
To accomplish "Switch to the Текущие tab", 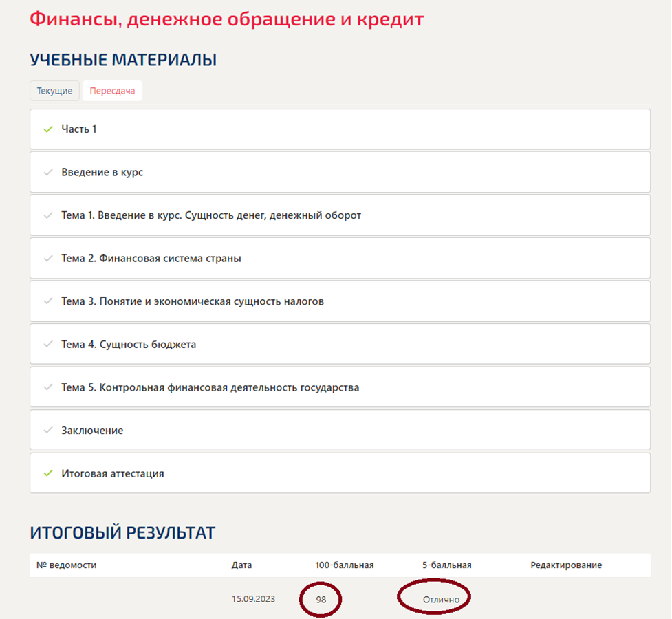I will point(54,91).
